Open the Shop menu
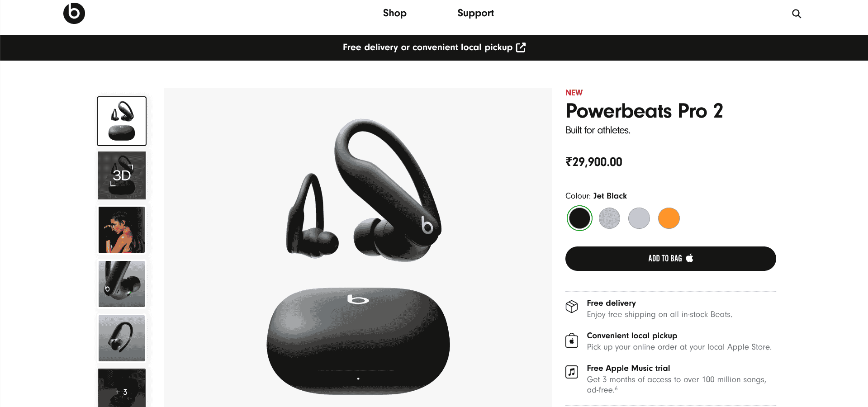 pos(394,13)
